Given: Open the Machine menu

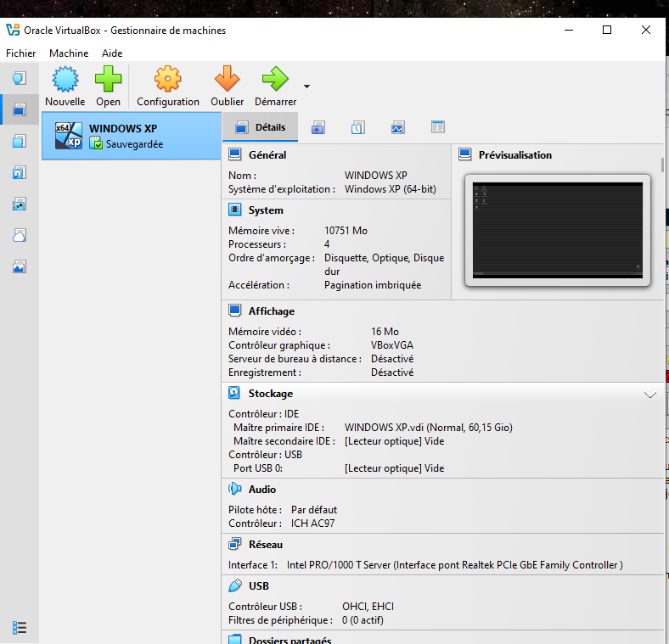Looking at the screenshot, I should [69, 53].
